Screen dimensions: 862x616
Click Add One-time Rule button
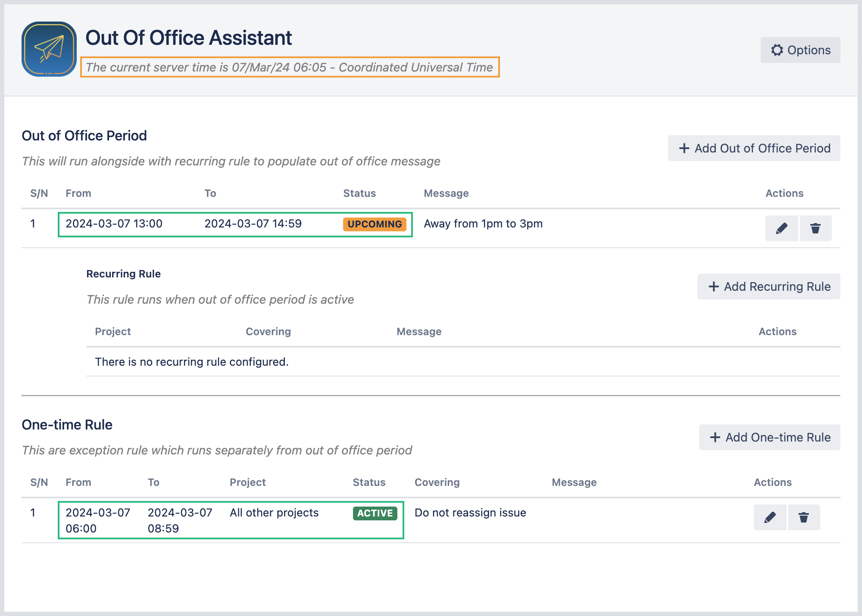769,437
